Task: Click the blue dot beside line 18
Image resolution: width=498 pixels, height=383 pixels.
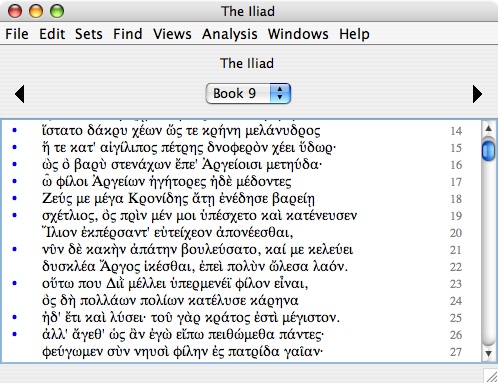Action: tap(14, 198)
